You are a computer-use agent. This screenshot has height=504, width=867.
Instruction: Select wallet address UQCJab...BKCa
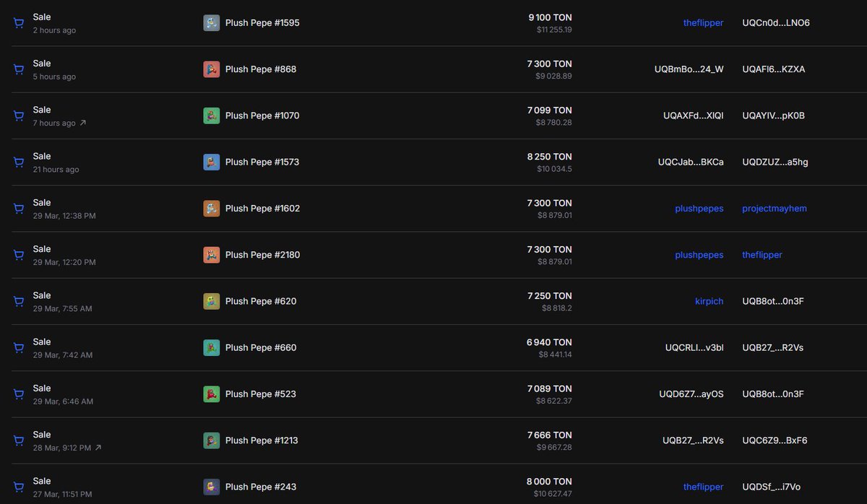691,162
